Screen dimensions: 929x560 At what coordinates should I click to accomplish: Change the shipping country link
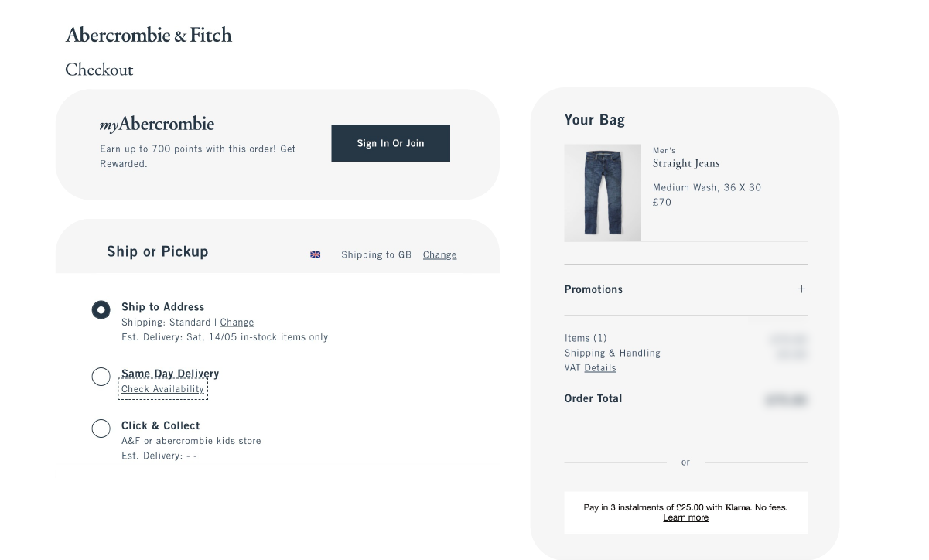pos(439,255)
